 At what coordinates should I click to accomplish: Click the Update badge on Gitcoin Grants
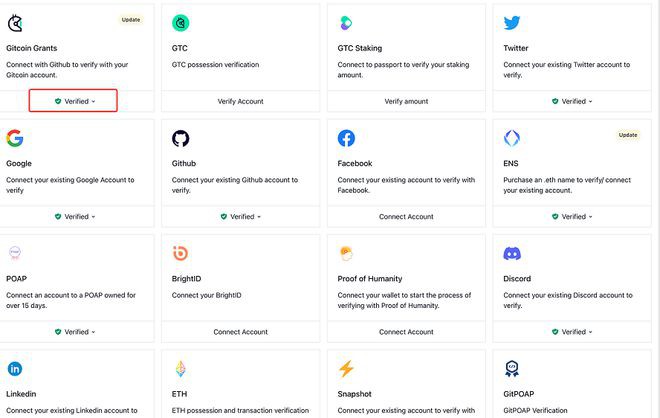[130, 19]
